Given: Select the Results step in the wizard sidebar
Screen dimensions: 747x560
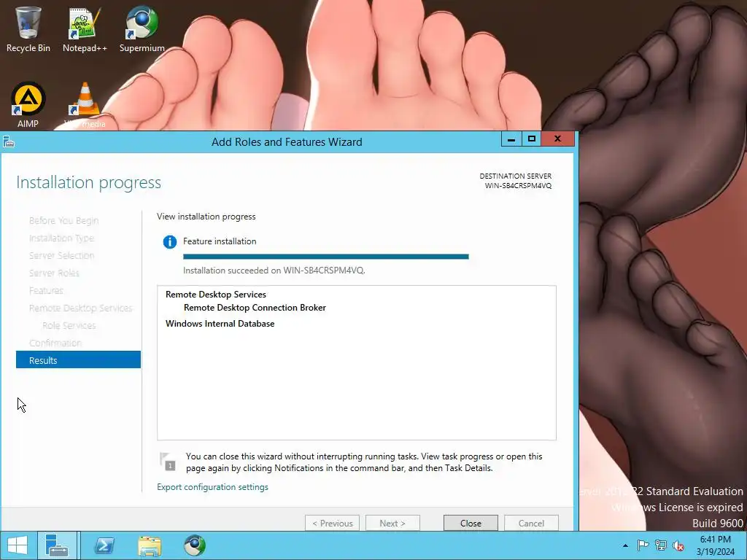Looking at the screenshot, I should pyautogui.click(x=78, y=360).
